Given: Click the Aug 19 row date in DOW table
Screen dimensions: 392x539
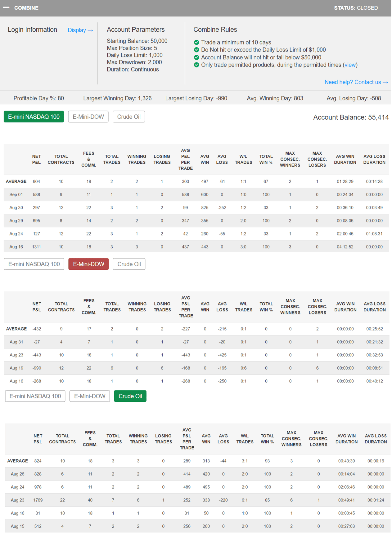Looking at the screenshot, I should coord(16,368).
